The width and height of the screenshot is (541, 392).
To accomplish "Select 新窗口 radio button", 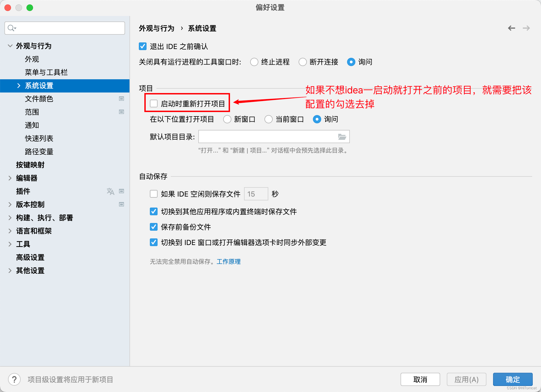I will point(227,119).
